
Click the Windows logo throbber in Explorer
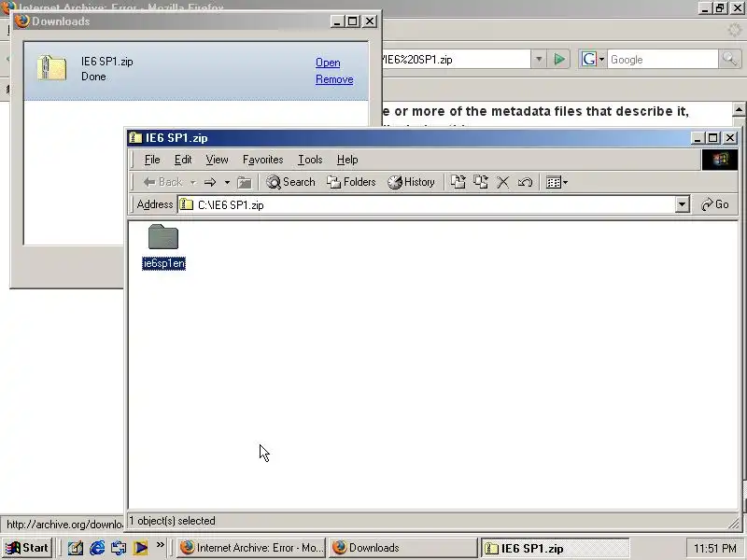click(x=720, y=160)
